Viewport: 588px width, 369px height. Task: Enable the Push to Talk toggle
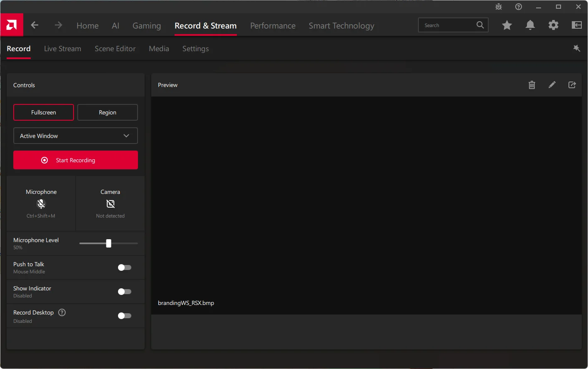point(124,267)
